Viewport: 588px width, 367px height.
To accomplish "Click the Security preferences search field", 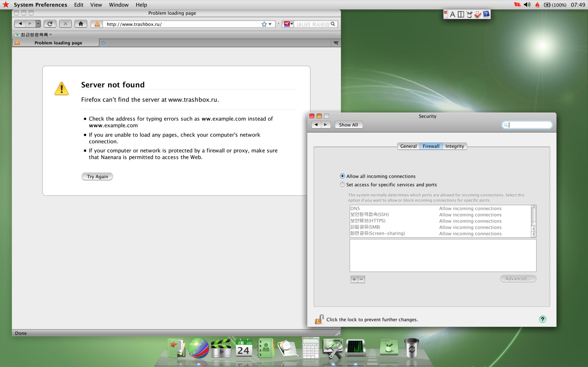I will tap(527, 125).
